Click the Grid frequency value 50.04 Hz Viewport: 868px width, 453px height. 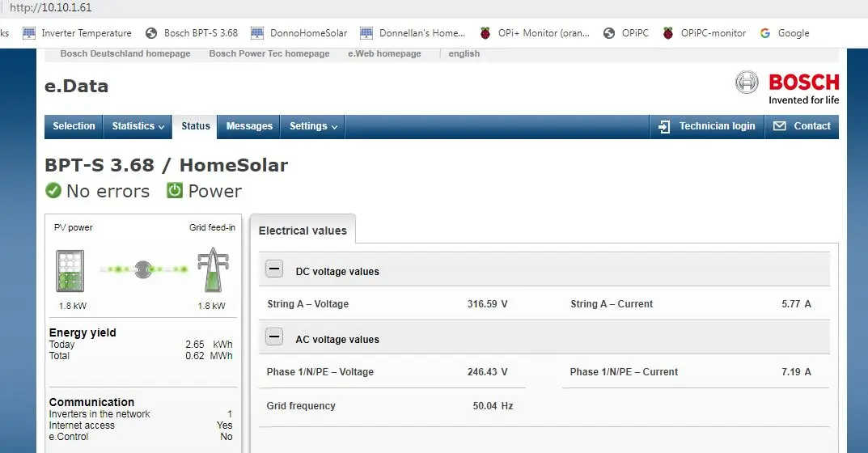pos(493,406)
